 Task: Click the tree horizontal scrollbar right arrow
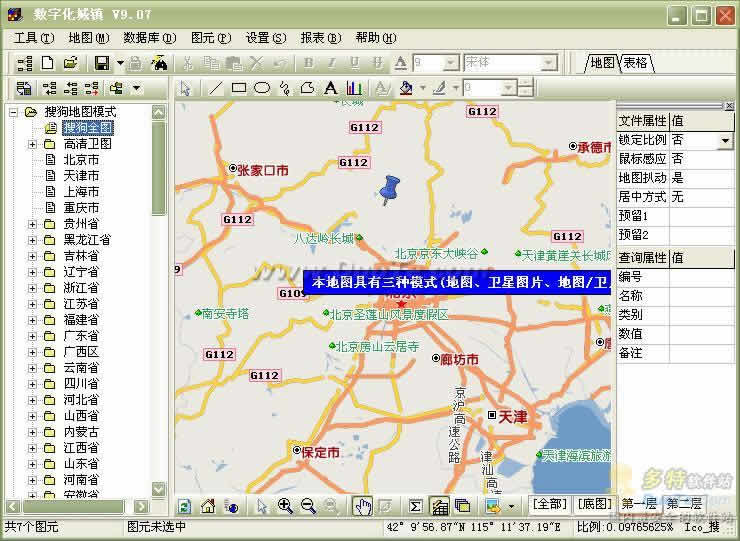pos(141,507)
